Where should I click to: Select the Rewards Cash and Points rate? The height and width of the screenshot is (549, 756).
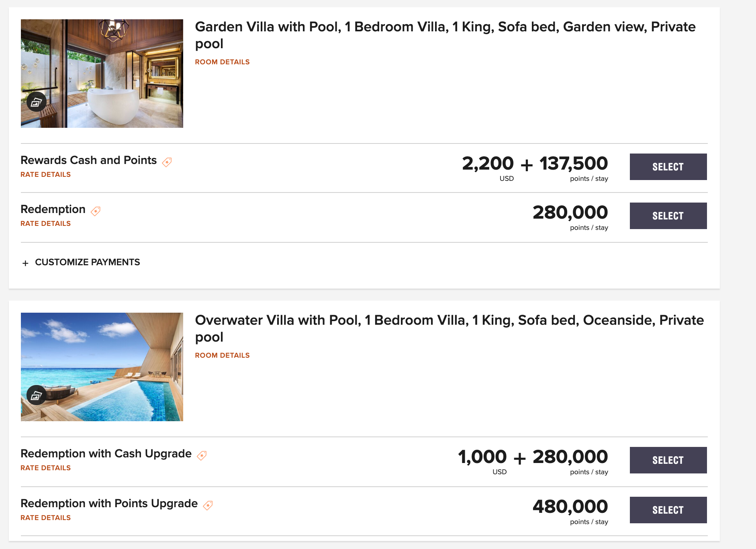668,167
